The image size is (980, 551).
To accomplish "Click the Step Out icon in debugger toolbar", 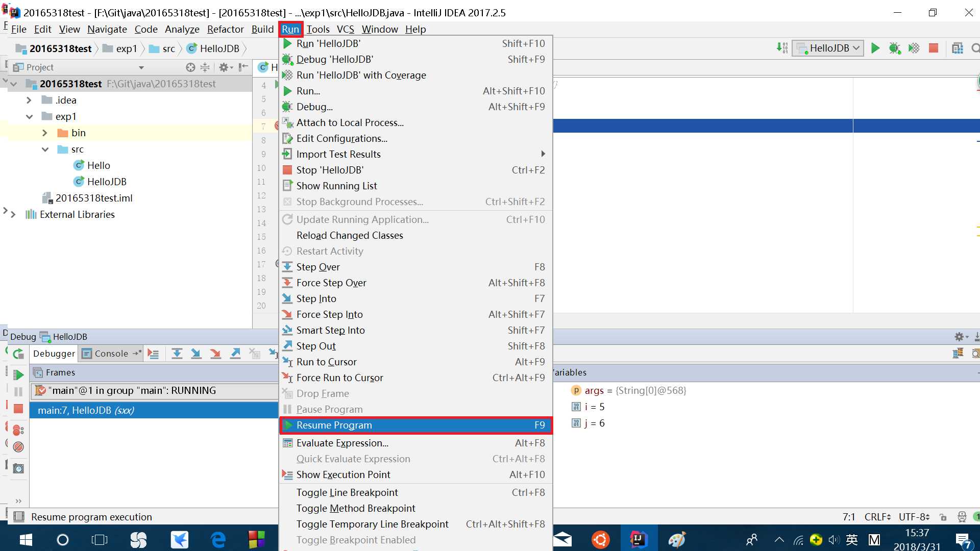I will pos(235,354).
